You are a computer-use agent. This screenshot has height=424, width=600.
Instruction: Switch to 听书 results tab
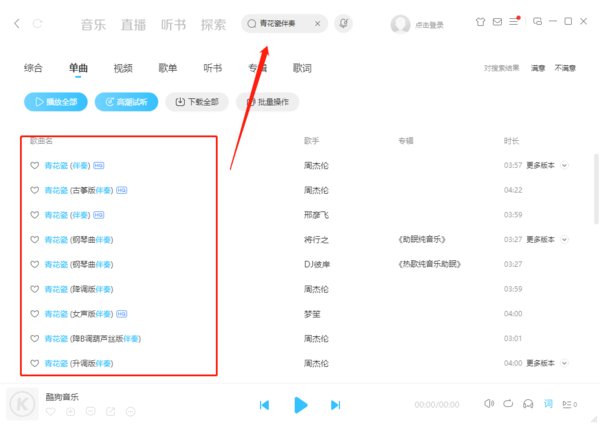click(x=212, y=68)
